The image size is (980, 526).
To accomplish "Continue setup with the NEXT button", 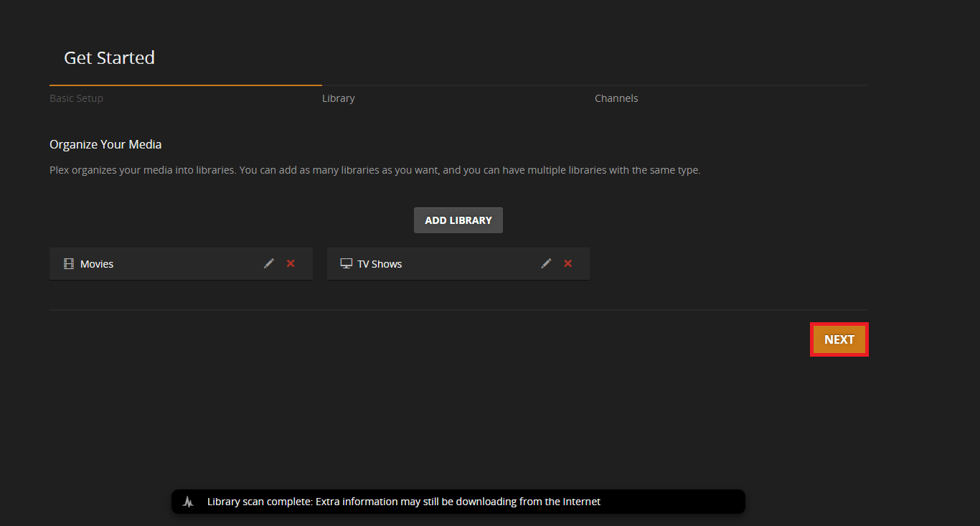I will (x=839, y=339).
